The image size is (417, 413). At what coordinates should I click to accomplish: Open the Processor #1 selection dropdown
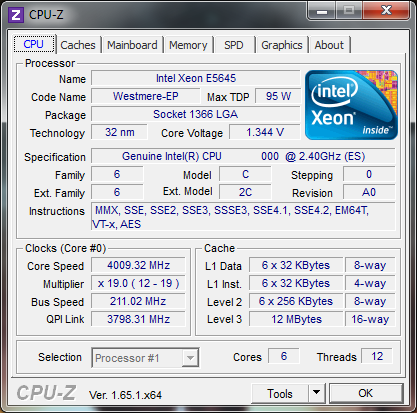[x=145, y=358]
